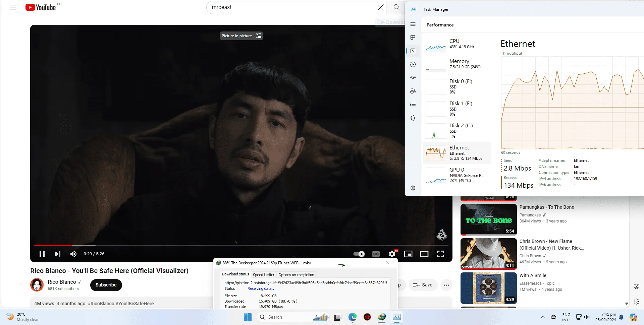Go to the YouTube home logo
This screenshot has height=325, width=644.
coord(41,7)
